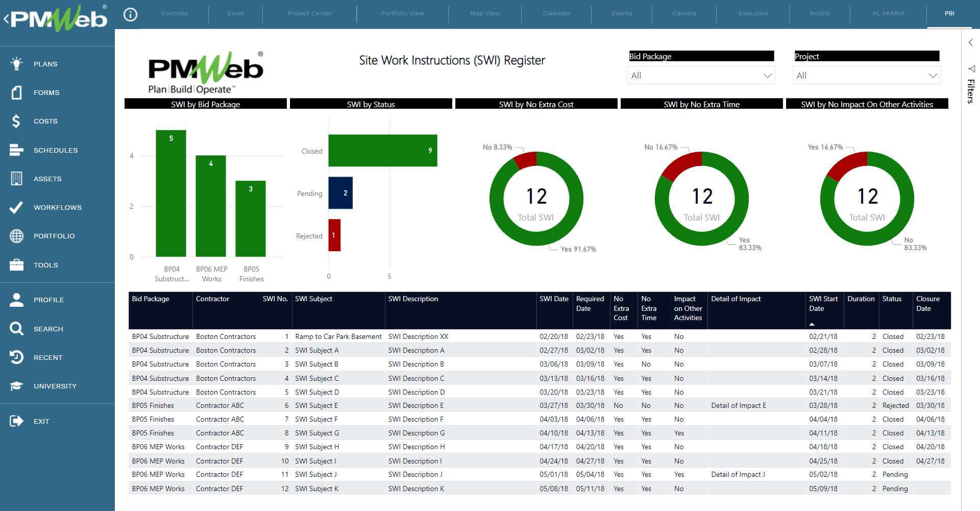Image resolution: width=980 pixels, height=511 pixels.
Task: Open the Portfolio View tab
Action: tap(402, 13)
